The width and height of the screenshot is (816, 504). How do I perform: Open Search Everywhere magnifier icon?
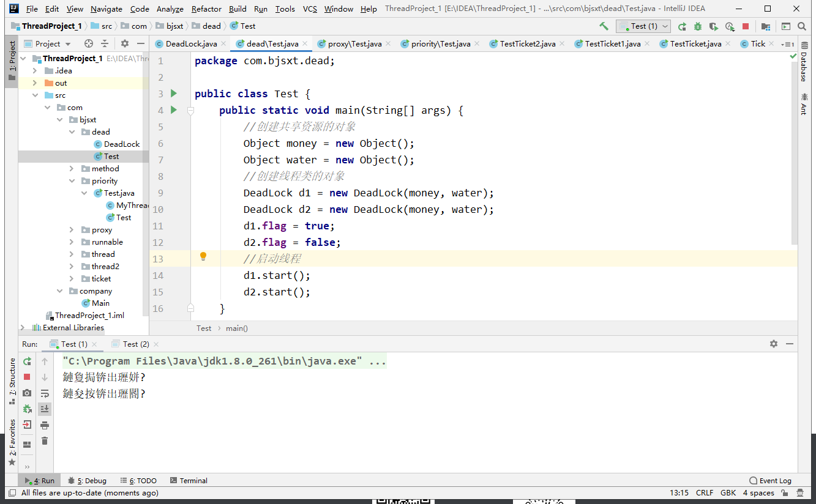[802, 26]
